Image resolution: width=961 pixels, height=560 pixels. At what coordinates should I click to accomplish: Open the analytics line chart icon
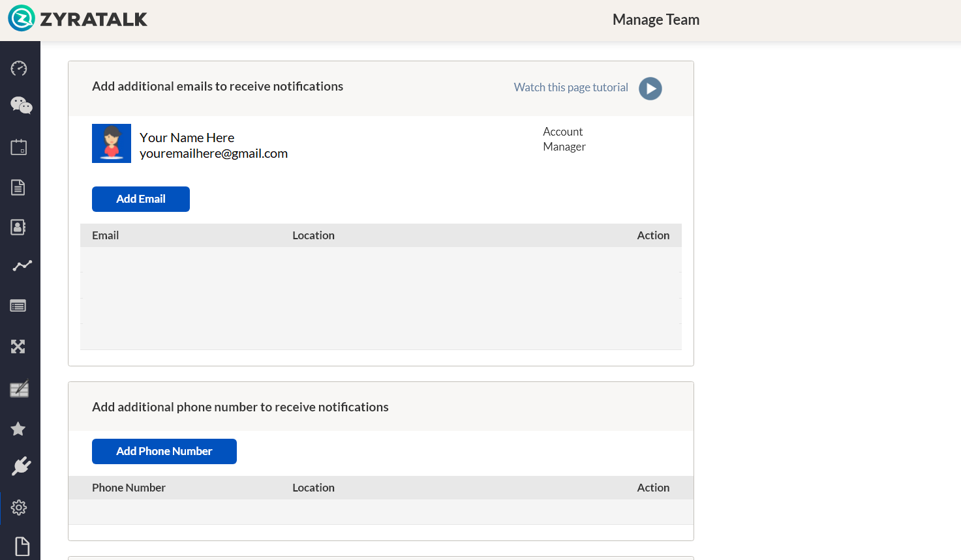pyautogui.click(x=22, y=265)
